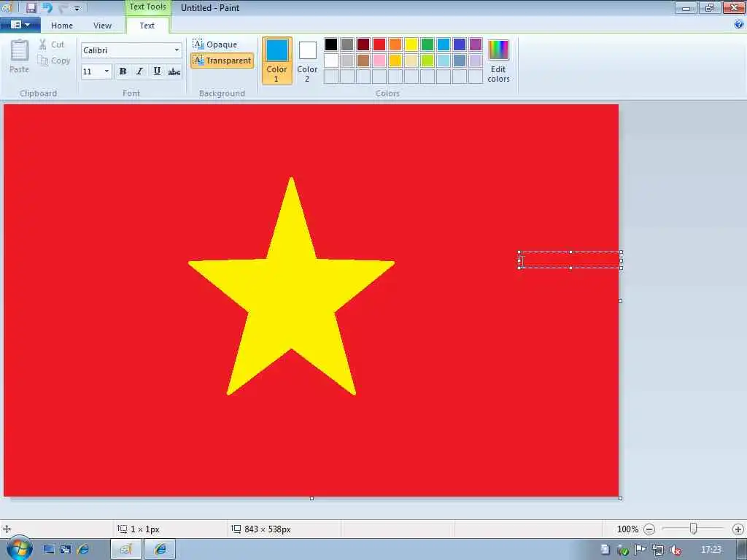747x560 pixels.
Task: Open Edit colors dialog
Action: coord(498,61)
